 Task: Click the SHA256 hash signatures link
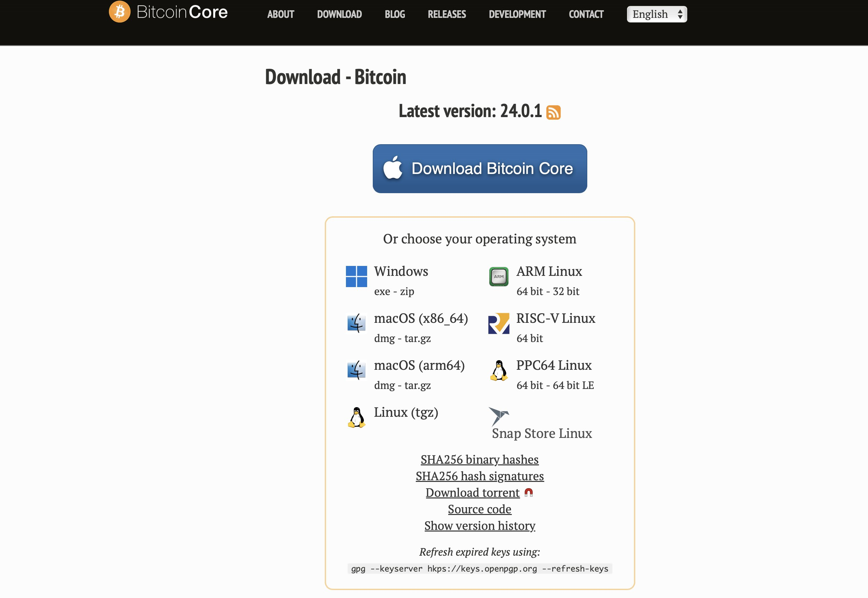(x=480, y=476)
